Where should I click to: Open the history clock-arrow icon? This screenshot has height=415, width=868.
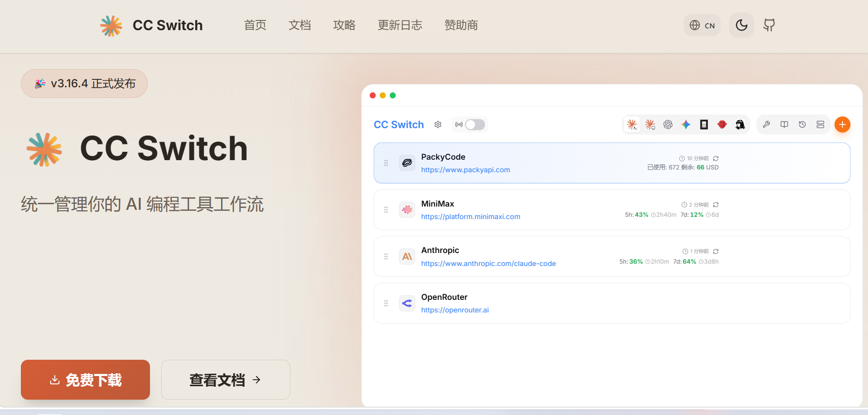(802, 124)
